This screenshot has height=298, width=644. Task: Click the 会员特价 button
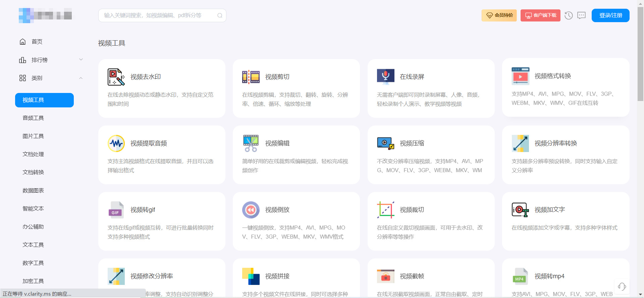pos(499,15)
